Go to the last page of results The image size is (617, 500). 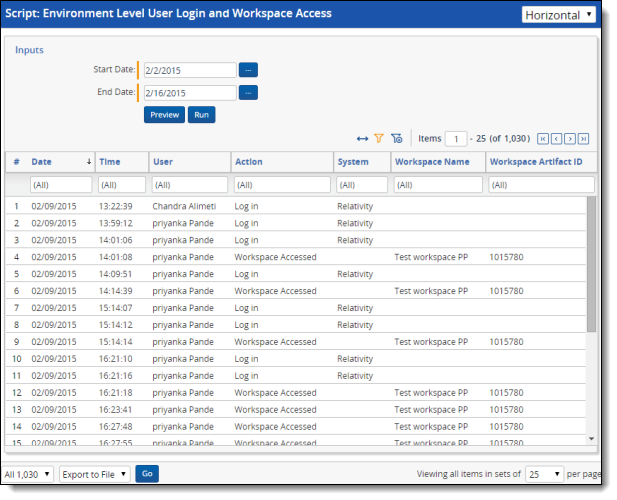pyautogui.click(x=584, y=139)
